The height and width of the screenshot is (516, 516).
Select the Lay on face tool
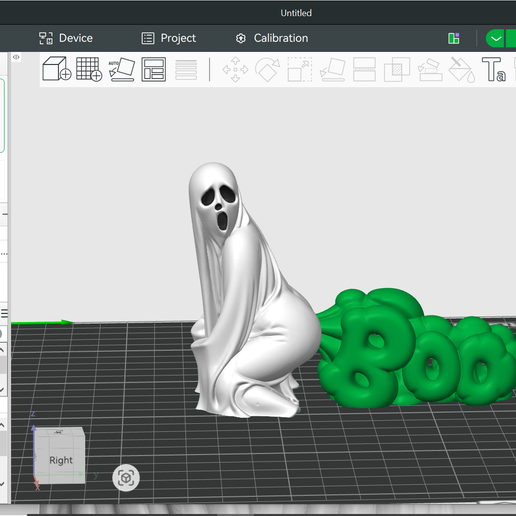click(332, 69)
